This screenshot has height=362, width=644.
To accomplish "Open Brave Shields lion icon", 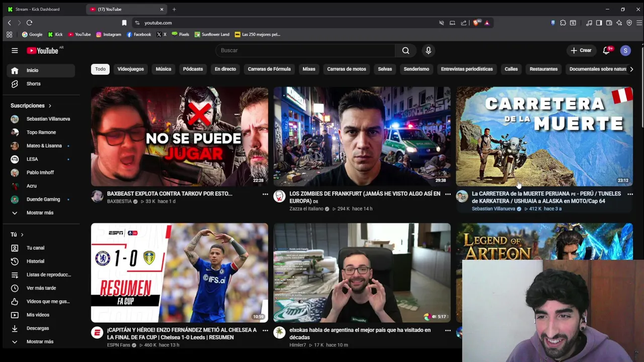I will (x=476, y=23).
